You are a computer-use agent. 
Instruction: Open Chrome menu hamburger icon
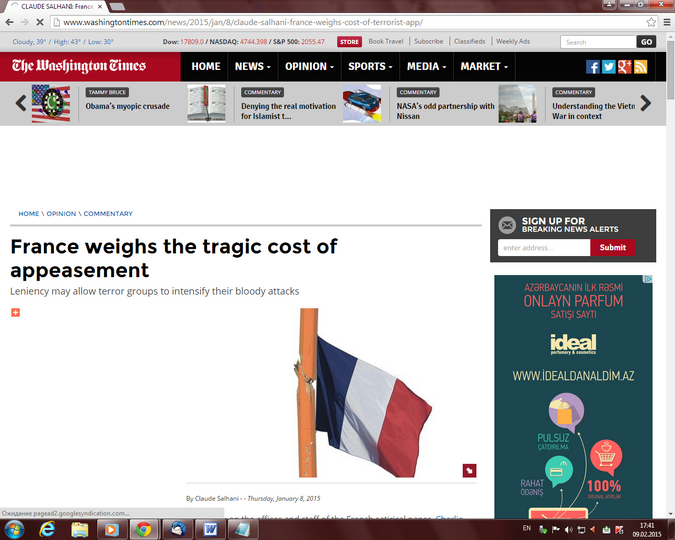coord(667,22)
